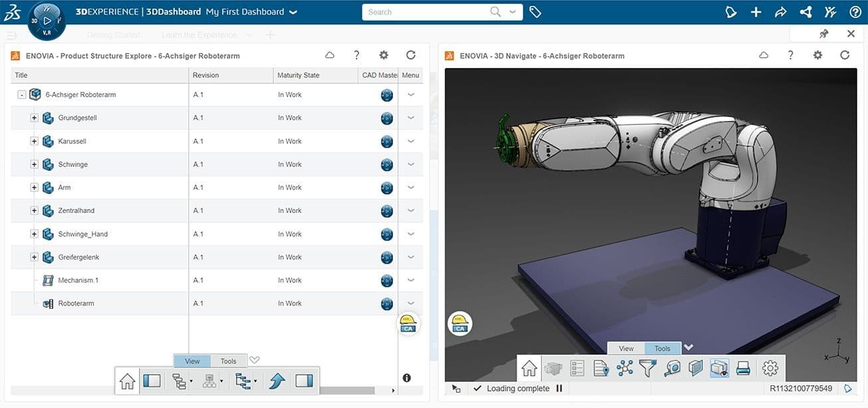Click cloud icon in Product Structure Explore header

tap(329, 55)
